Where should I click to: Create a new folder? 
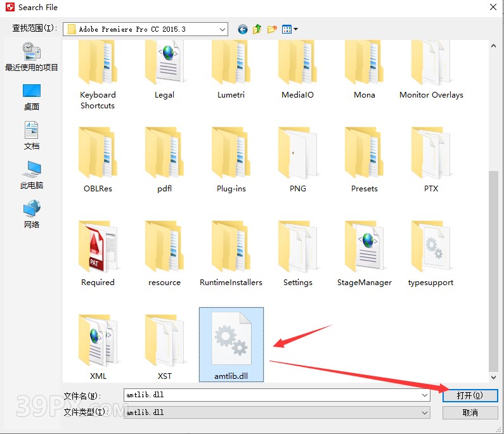pyautogui.click(x=272, y=30)
